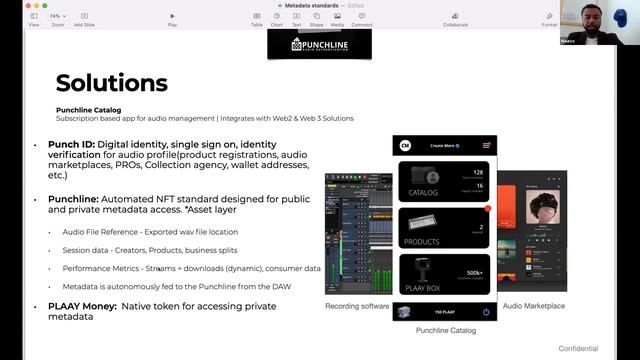
Task: Click the Punch ID bullet paragraph
Action: [179, 160]
